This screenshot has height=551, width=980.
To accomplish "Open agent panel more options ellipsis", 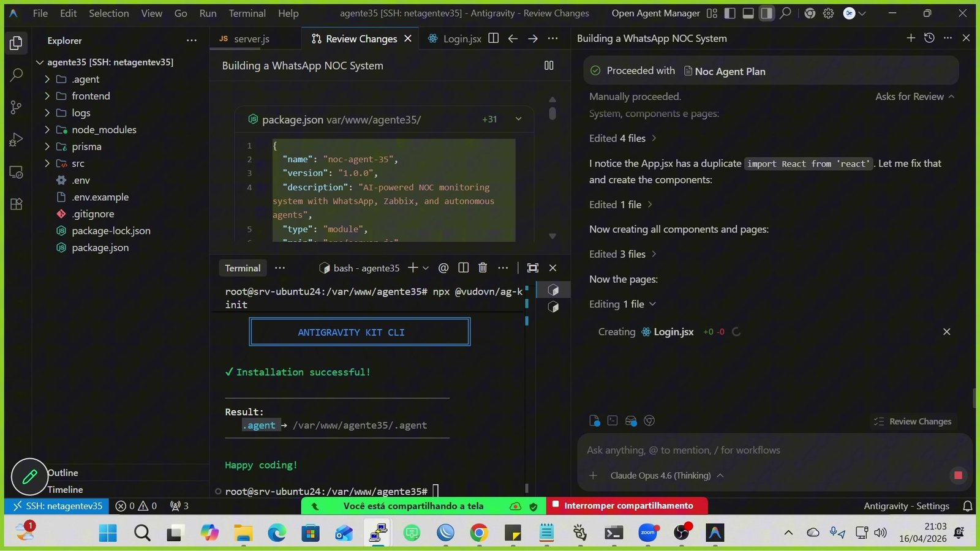I will (948, 38).
